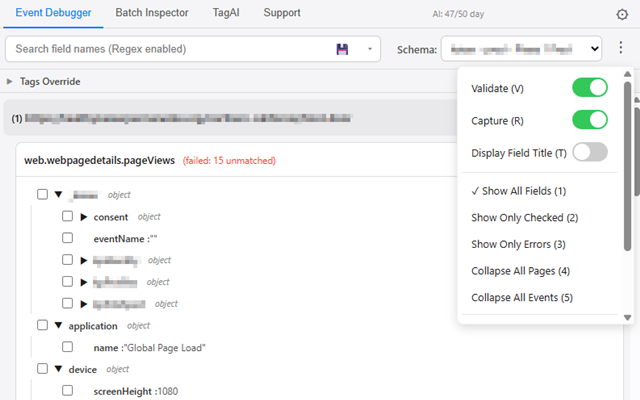
Task: Focus the search field names input
Action: click(x=171, y=49)
